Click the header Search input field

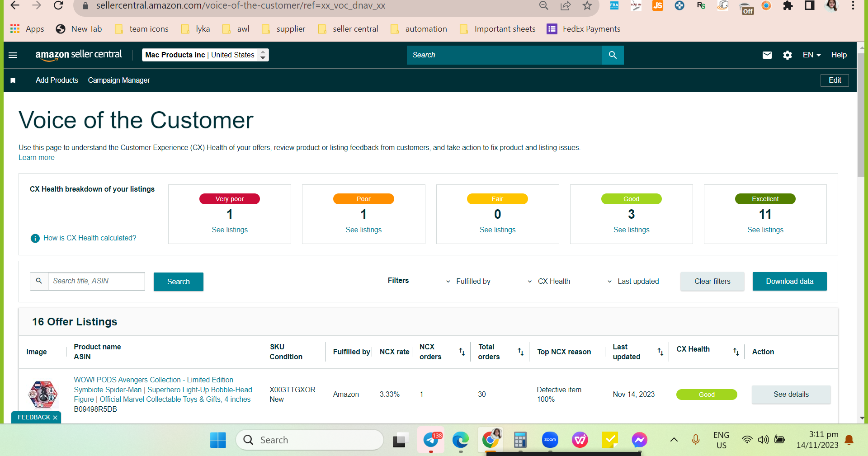click(x=505, y=55)
